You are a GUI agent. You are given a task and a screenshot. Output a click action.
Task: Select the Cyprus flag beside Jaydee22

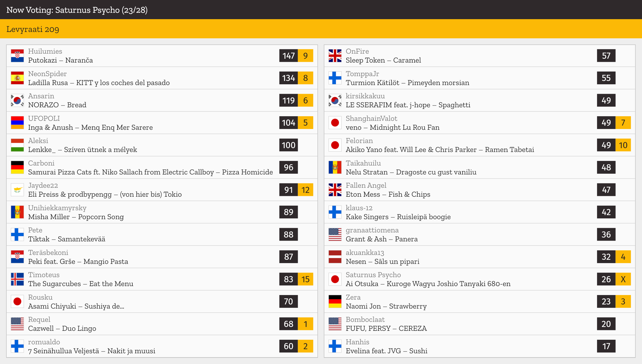click(x=17, y=190)
